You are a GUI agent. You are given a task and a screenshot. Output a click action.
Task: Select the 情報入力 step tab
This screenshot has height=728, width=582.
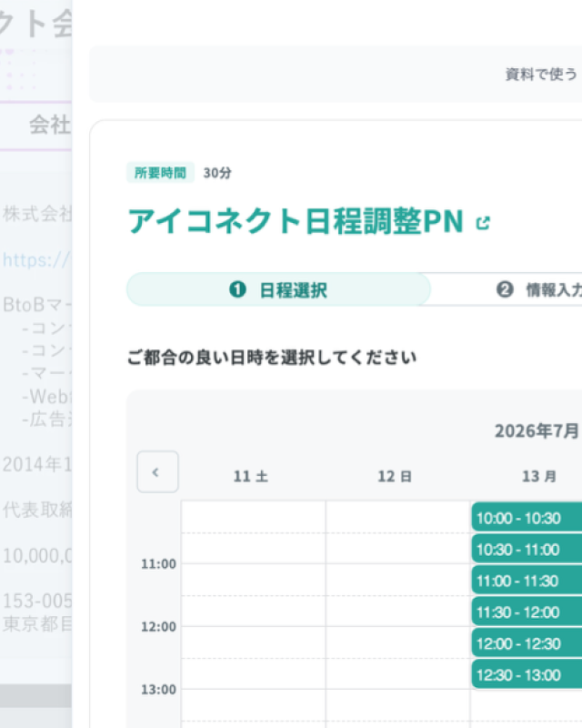point(538,289)
